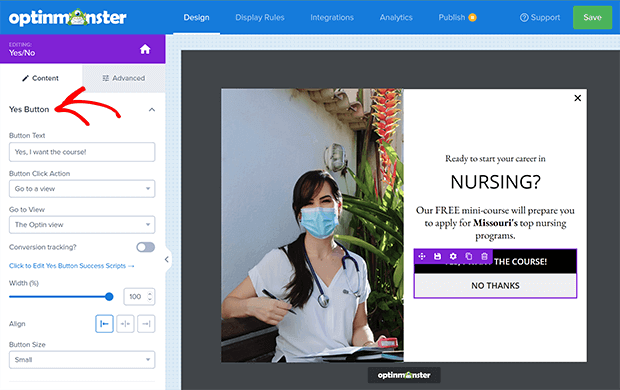Click the nurse photo in the popup
This screenshot has width=620, height=390.
[312, 225]
